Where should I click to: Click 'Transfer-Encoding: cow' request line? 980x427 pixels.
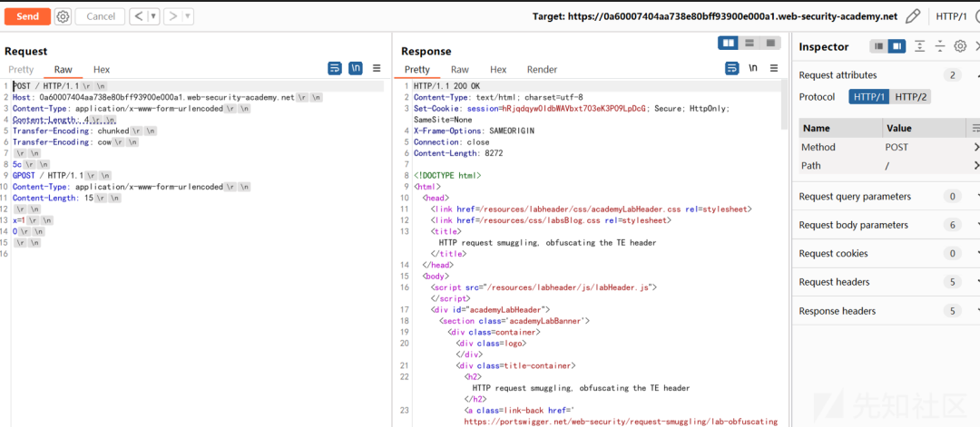click(75, 142)
